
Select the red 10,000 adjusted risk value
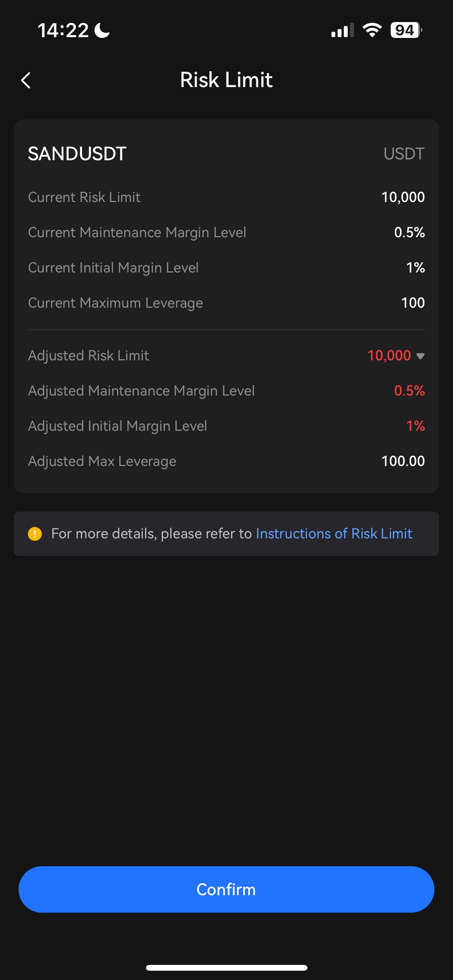tap(389, 355)
